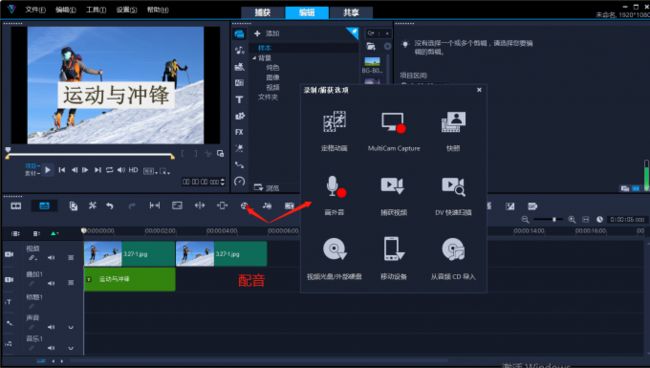
Task: Switch to the 捕获 Capture tab
Action: 263,12
